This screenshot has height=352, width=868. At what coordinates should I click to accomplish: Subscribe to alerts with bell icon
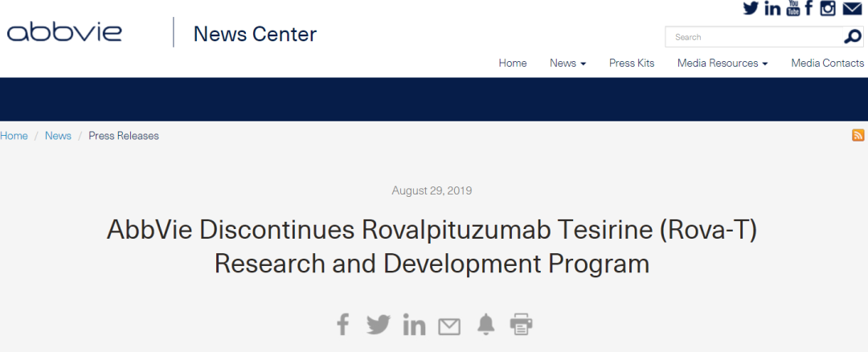pyautogui.click(x=486, y=325)
